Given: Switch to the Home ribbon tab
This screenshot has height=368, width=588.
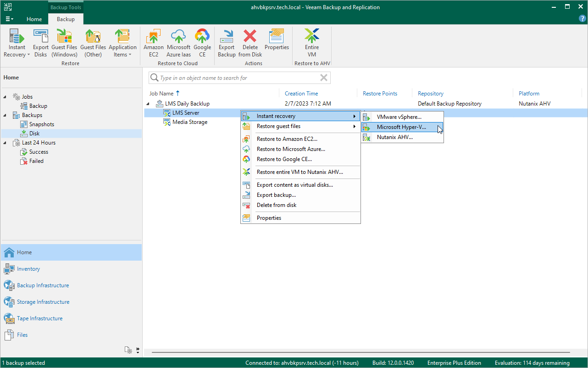Looking at the screenshot, I should click(34, 19).
